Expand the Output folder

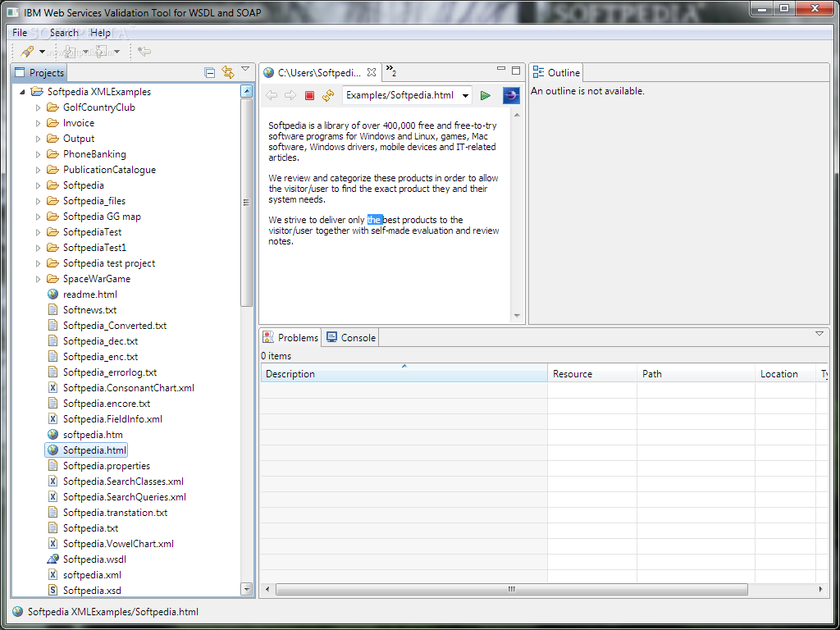tap(38, 139)
